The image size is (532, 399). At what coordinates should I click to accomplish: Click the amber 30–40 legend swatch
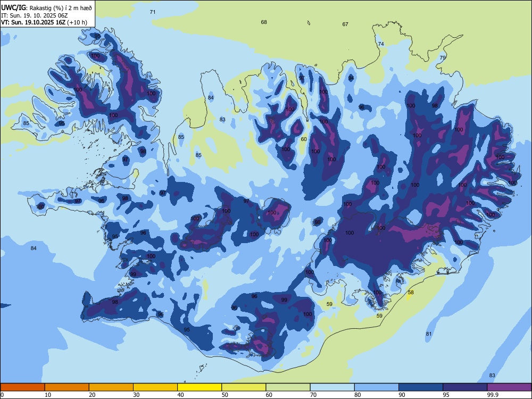pyautogui.click(x=155, y=387)
